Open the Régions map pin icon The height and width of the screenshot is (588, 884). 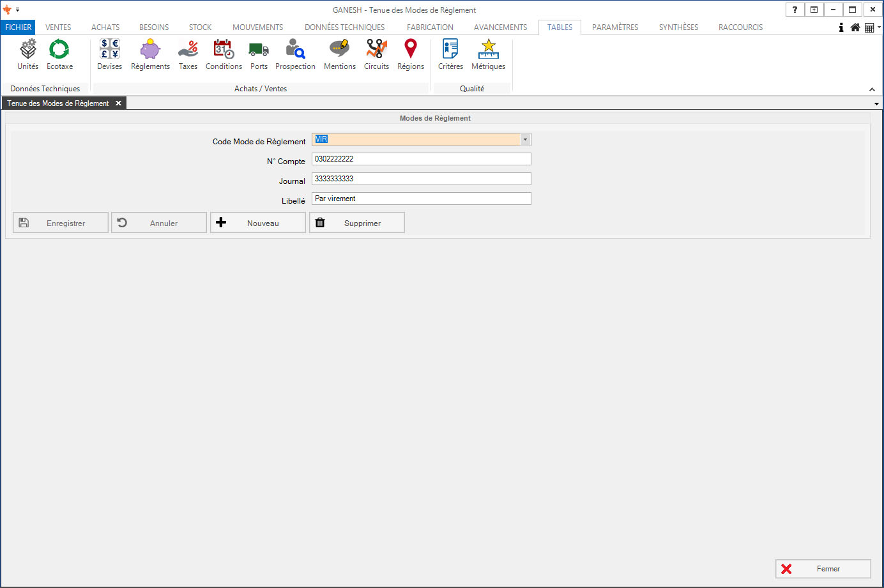[x=411, y=50]
